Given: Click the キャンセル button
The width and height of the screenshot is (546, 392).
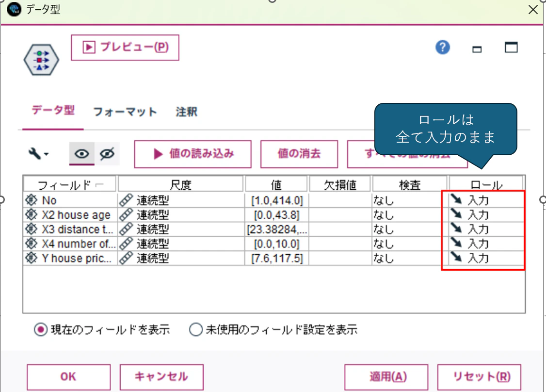Looking at the screenshot, I should point(161,376).
